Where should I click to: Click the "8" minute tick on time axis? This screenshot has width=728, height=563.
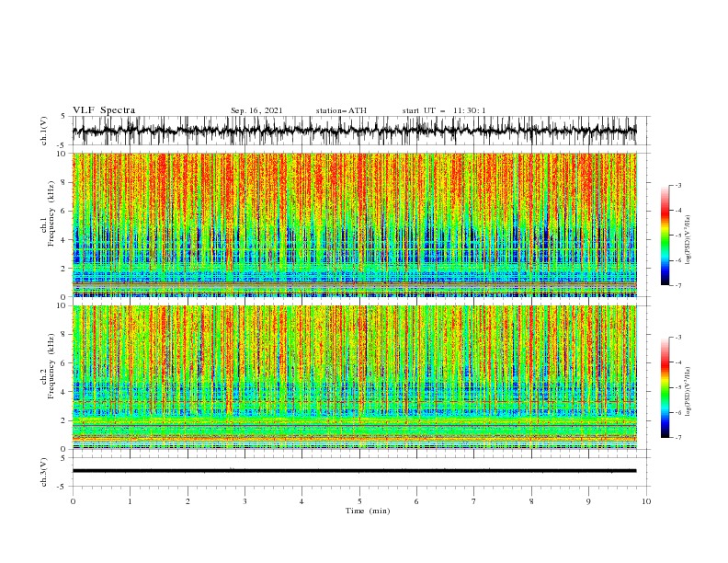tap(531, 501)
